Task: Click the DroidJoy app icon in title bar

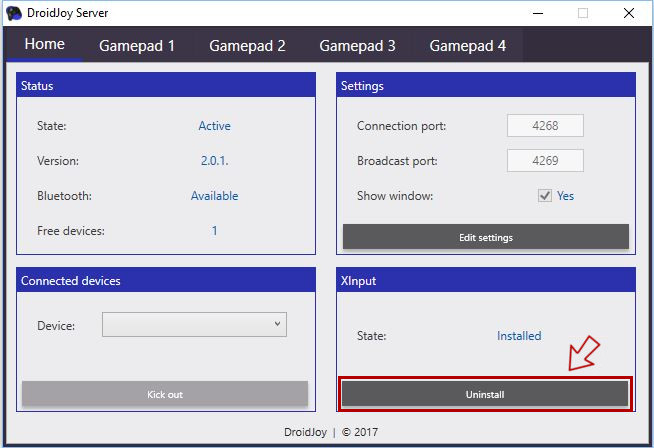Action: [14, 13]
